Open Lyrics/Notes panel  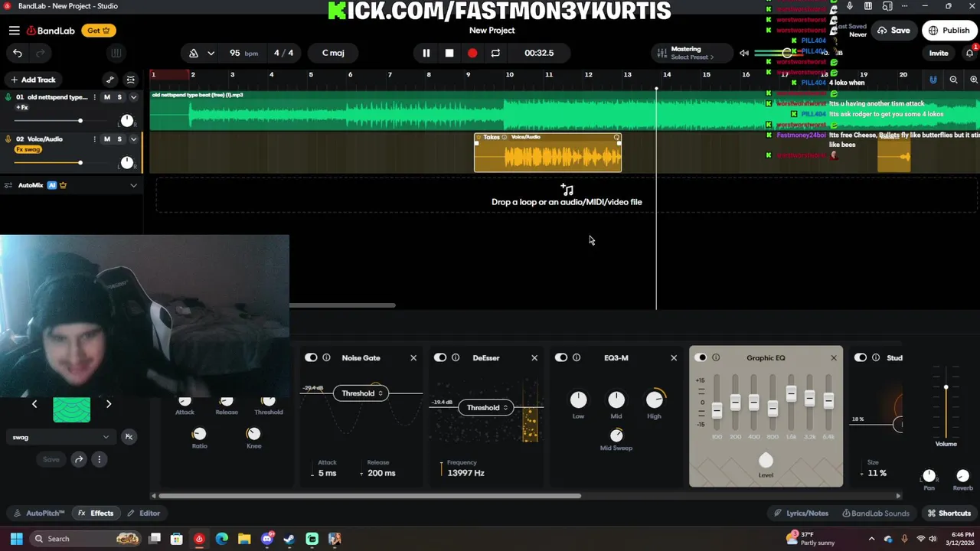[801, 514]
